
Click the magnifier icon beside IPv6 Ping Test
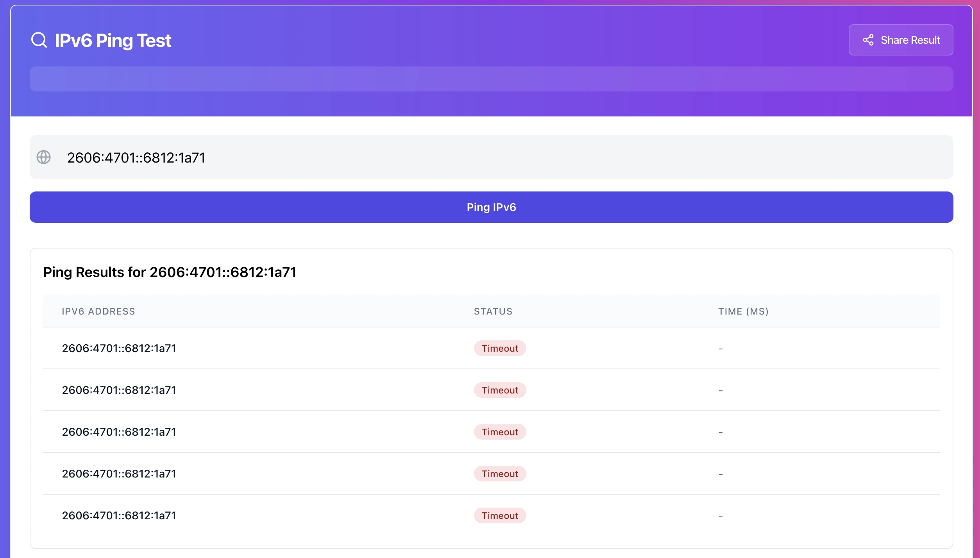coord(39,40)
